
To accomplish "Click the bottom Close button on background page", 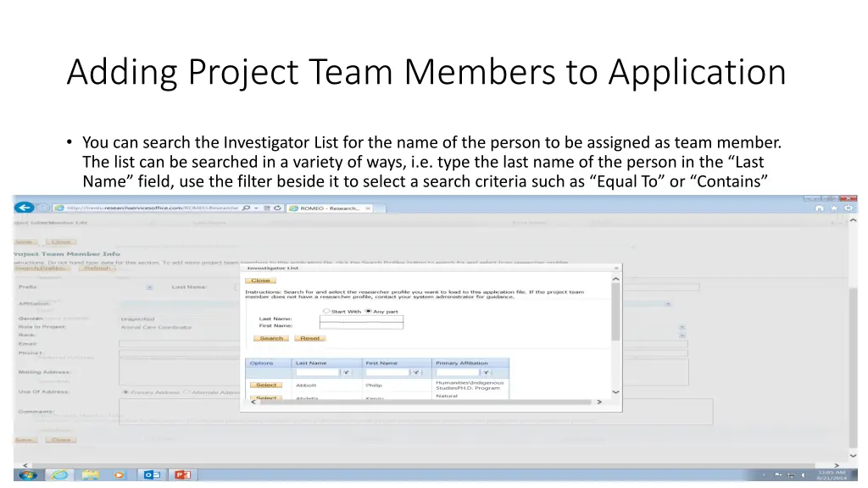I will (x=61, y=440).
